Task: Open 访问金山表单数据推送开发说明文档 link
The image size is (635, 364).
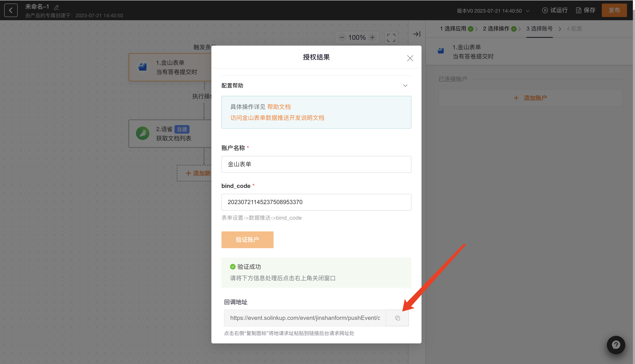Action: pyautogui.click(x=277, y=118)
